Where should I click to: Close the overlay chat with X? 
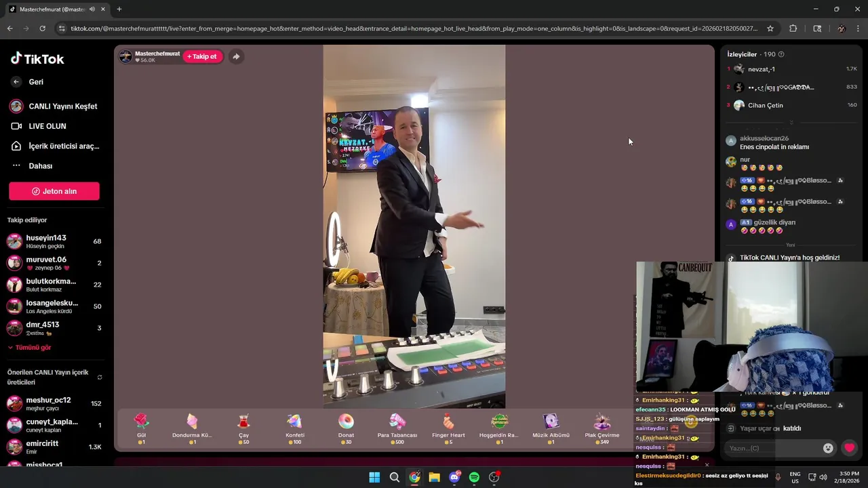pos(707,465)
